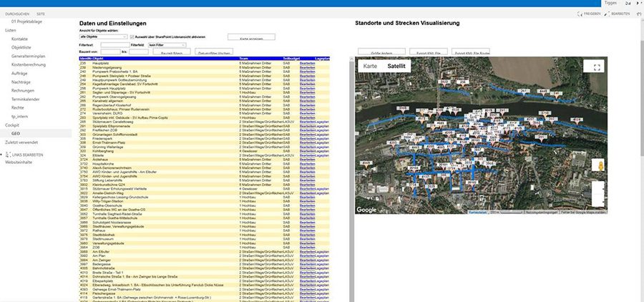Click the Freigeben share icon
The width and height of the screenshot is (644, 302).
(x=581, y=14)
